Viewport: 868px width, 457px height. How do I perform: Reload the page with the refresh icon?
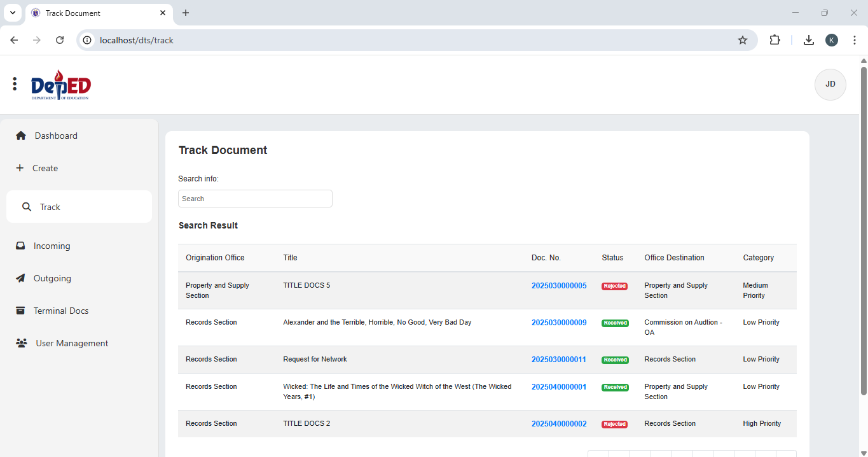(60, 40)
